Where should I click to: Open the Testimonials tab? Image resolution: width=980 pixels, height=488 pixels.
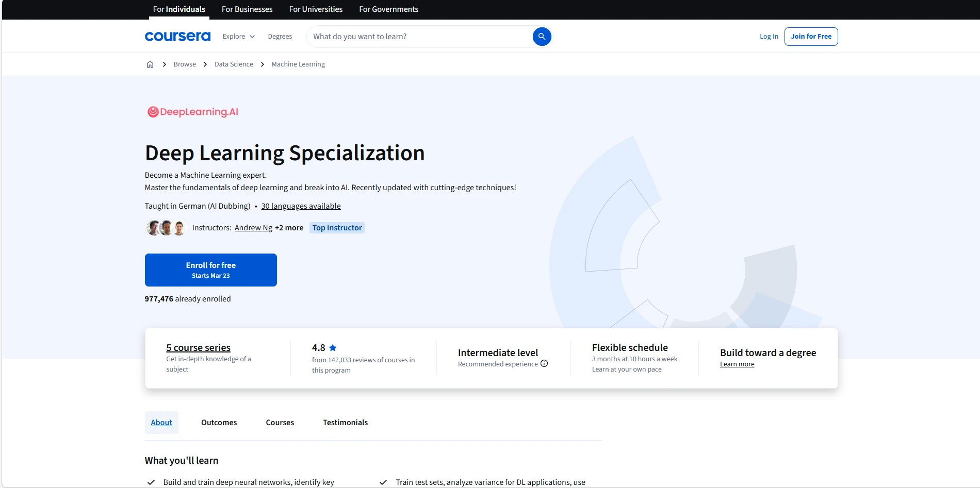click(345, 422)
